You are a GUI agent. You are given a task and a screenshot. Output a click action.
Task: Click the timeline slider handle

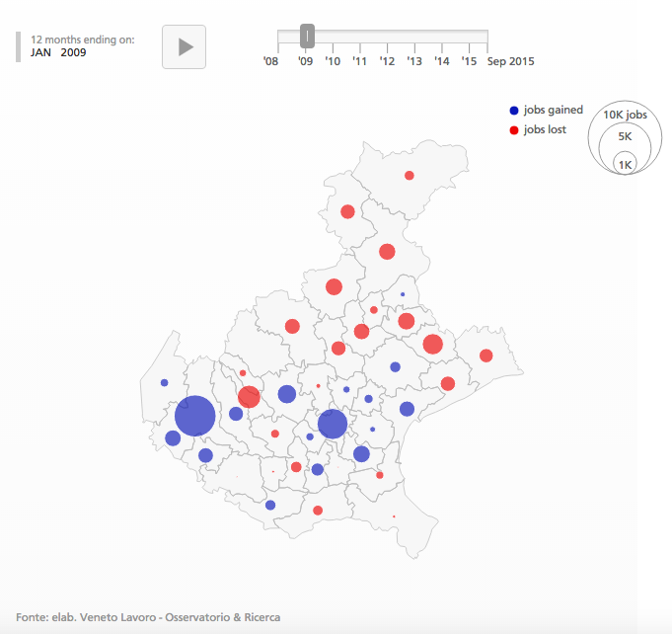(307, 37)
